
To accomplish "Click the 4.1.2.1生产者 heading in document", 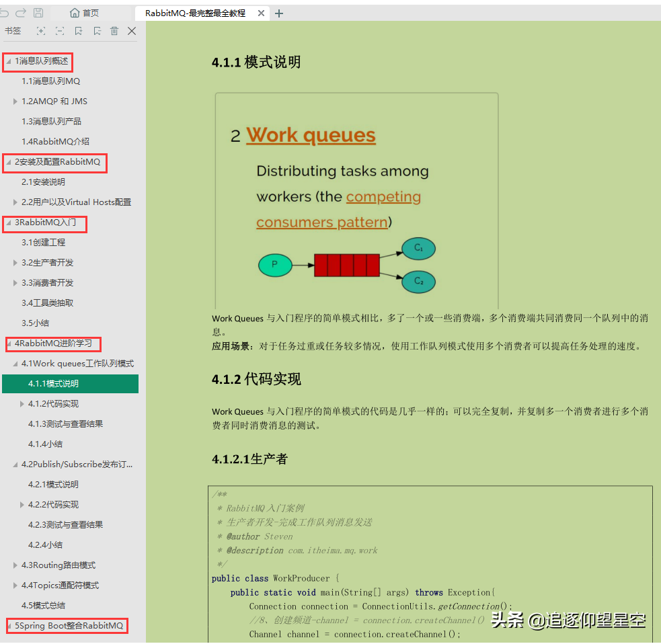I will coord(249,459).
